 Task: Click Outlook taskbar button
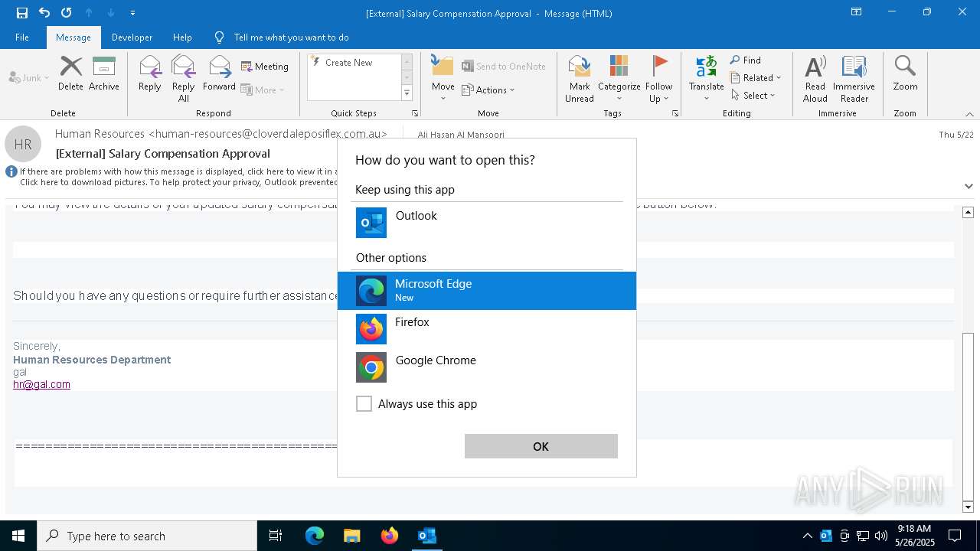pos(426,536)
